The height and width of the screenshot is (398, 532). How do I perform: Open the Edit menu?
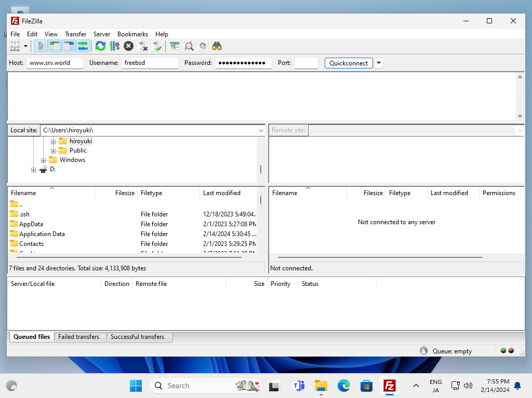(32, 34)
